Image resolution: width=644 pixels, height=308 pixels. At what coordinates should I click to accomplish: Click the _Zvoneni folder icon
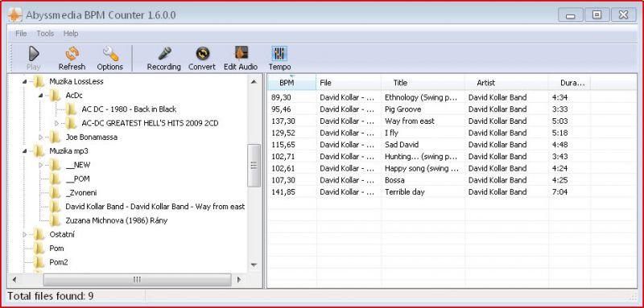coord(55,193)
